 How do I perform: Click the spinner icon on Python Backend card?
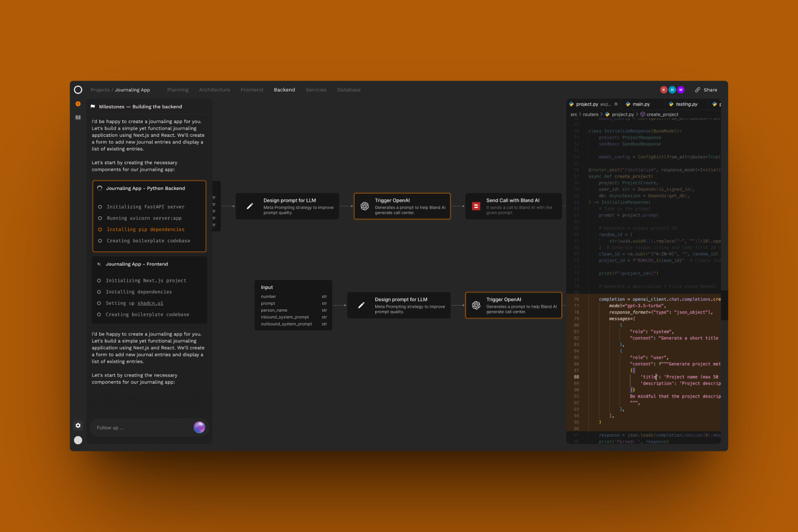coord(100,188)
